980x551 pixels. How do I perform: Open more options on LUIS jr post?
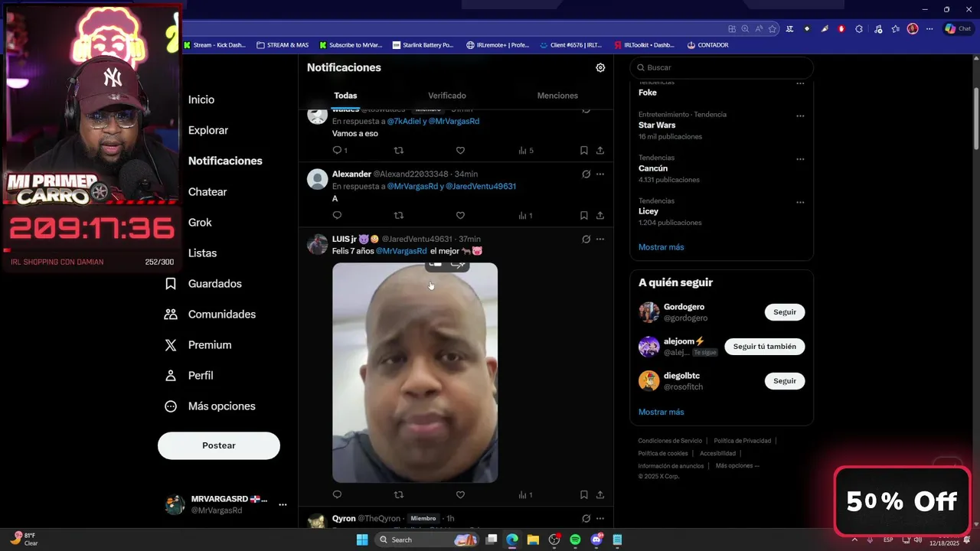pos(600,240)
